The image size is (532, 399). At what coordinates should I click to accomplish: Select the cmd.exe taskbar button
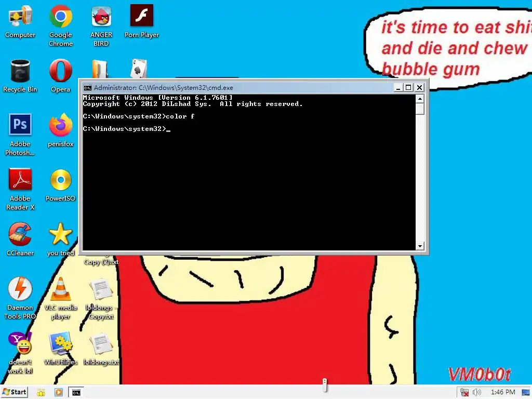coord(76,392)
